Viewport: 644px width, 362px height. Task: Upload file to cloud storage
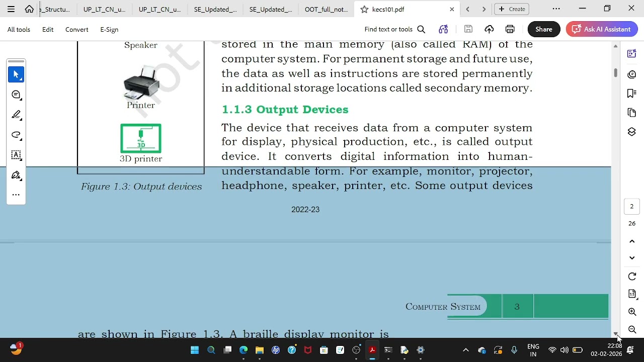click(489, 29)
